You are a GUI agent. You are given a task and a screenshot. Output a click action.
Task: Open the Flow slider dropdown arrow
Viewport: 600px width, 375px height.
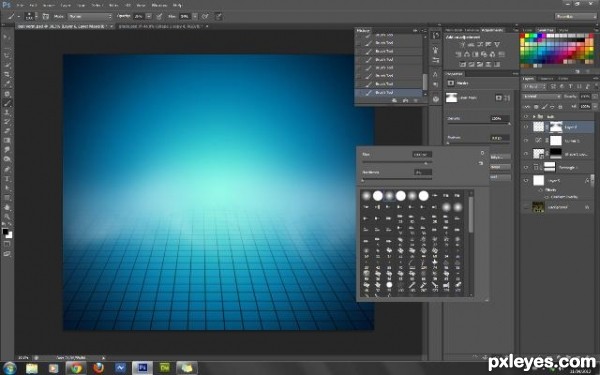pyautogui.click(x=195, y=16)
